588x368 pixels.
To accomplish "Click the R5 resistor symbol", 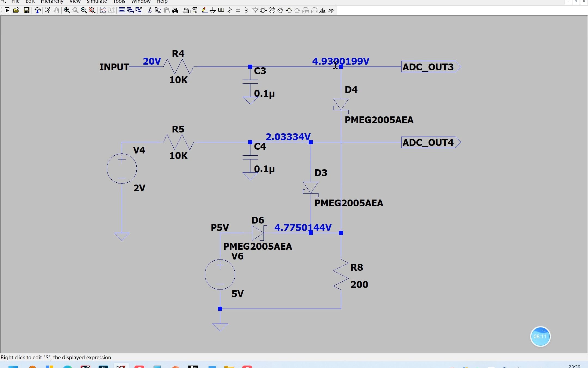I will tap(178, 142).
